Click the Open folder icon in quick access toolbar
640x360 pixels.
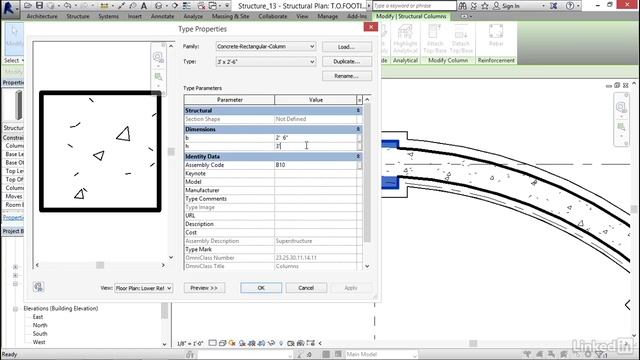tap(28, 6)
